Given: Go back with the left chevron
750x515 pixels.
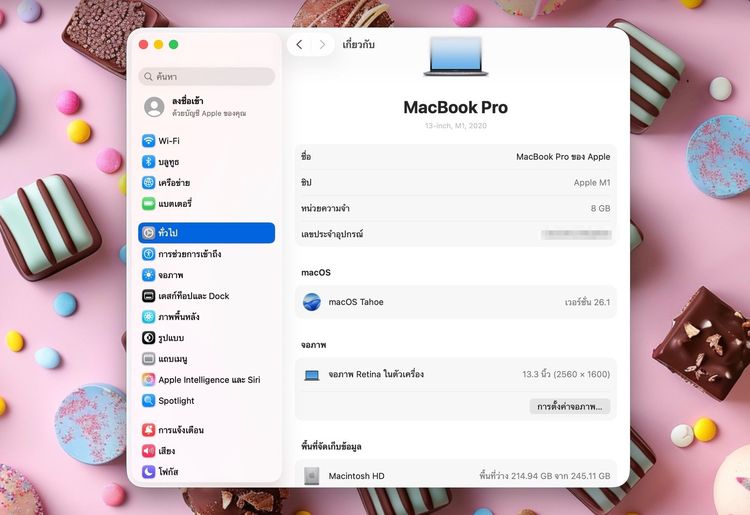Looking at the screenshot, I should coord(299,45).
